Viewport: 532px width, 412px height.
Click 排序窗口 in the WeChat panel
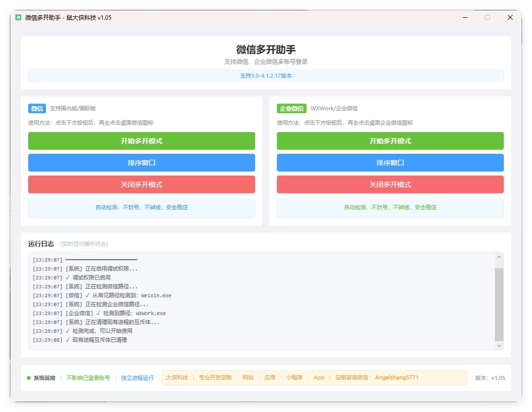click(x=141, y=163)
